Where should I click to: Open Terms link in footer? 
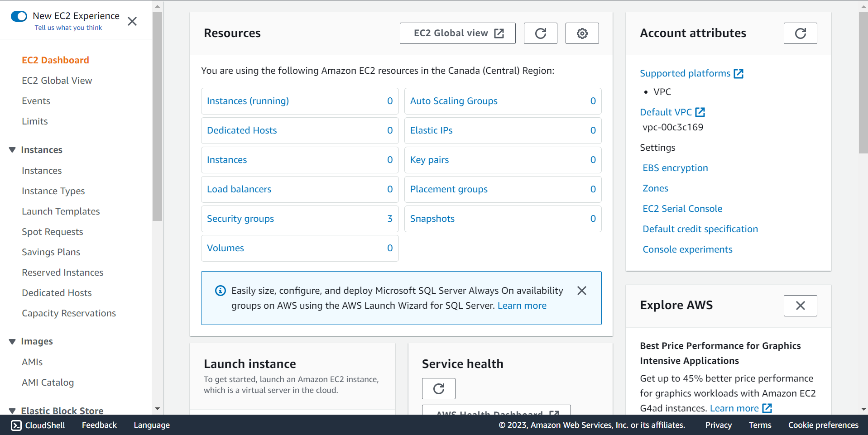point(760,425)
